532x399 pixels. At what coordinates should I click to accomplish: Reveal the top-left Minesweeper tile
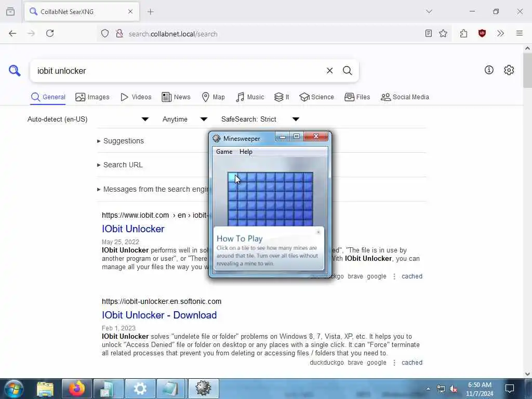tap(232, 177)
